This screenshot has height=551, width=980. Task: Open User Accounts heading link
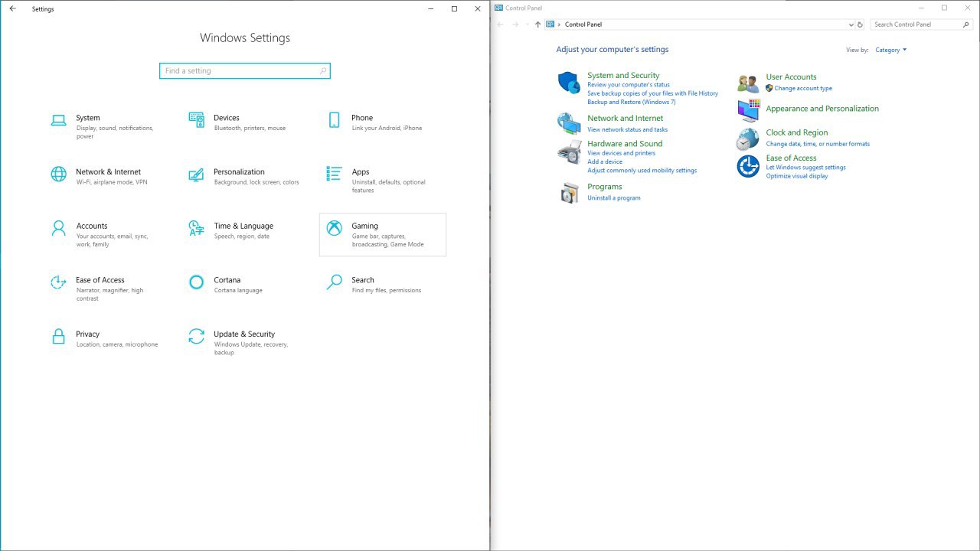[x=791, y=77]
